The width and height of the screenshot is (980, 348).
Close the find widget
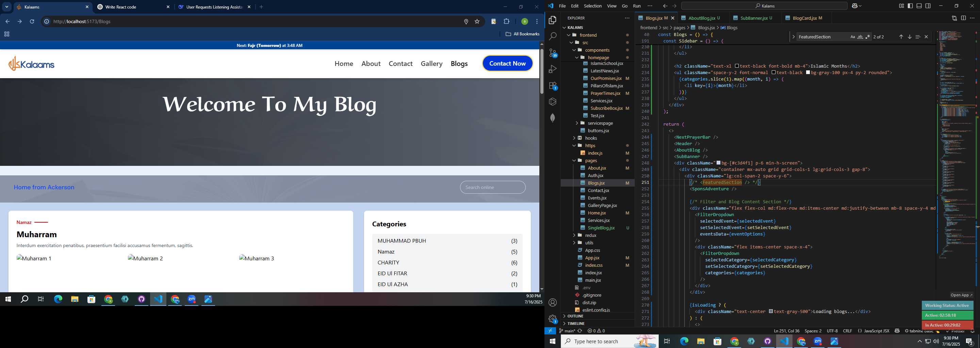[926, 37]
